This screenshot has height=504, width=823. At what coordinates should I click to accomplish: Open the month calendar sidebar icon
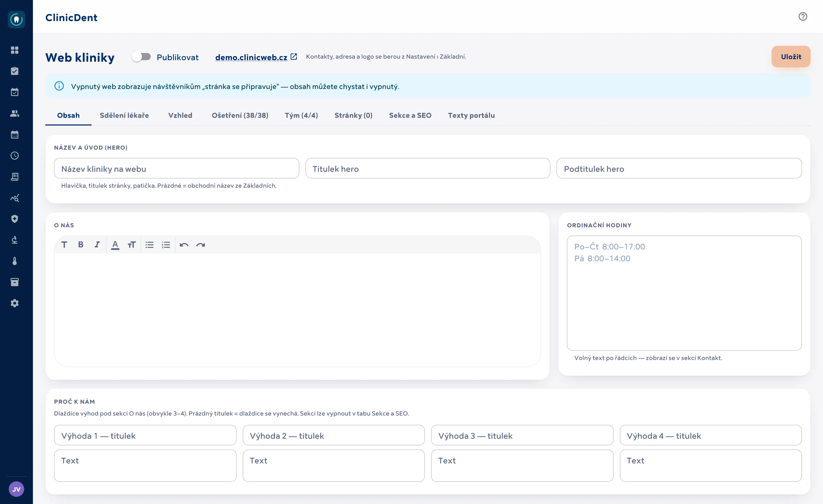[x=15, y=134]
